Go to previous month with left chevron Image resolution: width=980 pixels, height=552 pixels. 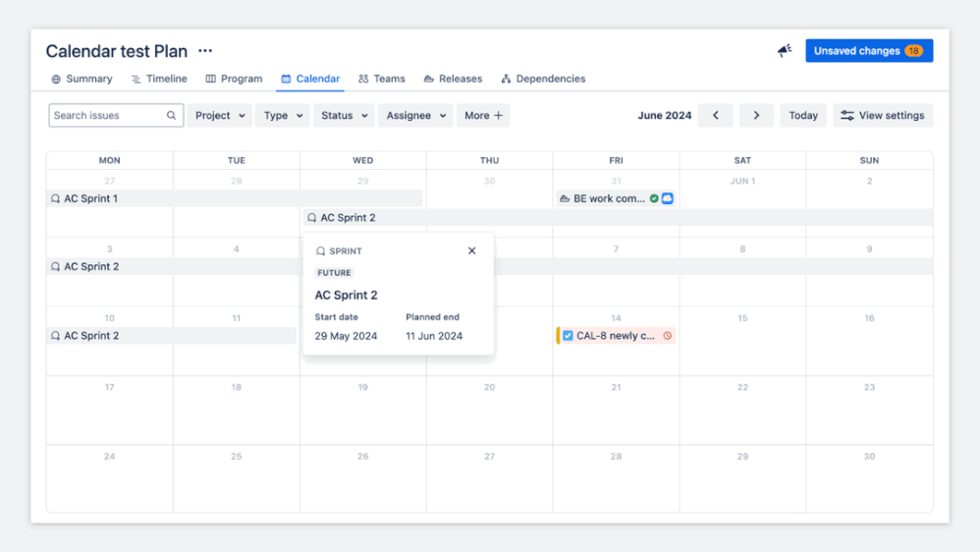[716, 116]
